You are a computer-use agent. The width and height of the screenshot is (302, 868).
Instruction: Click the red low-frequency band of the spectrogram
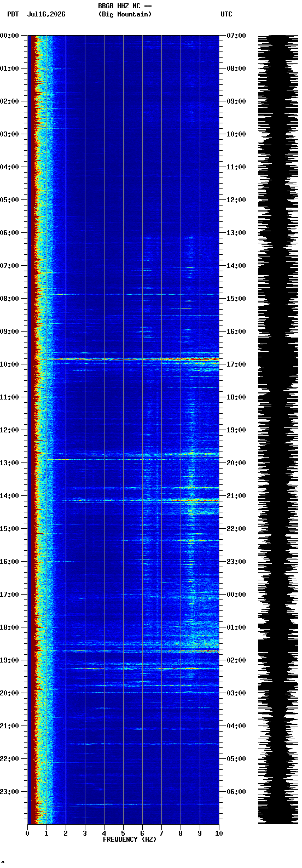(x=34, y=430)
